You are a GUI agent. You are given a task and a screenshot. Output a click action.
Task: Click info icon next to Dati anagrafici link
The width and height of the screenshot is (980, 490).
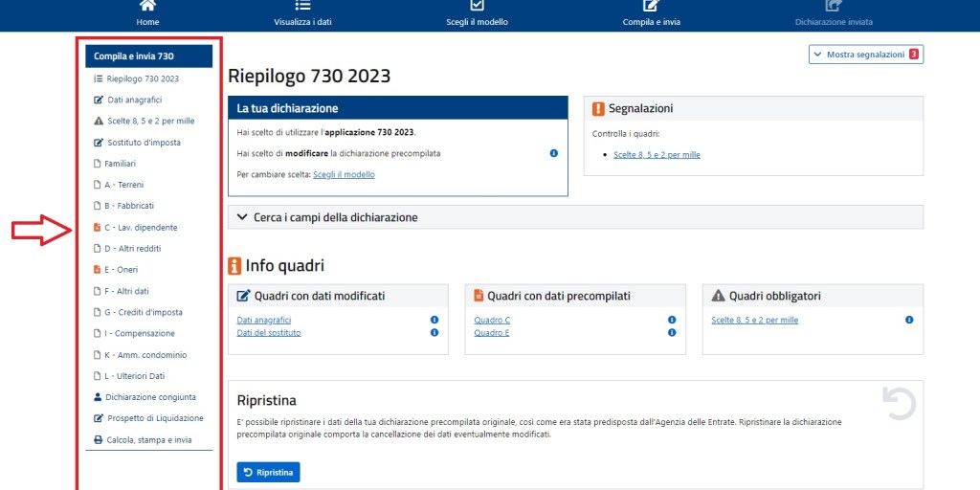[x=434, y=320]
